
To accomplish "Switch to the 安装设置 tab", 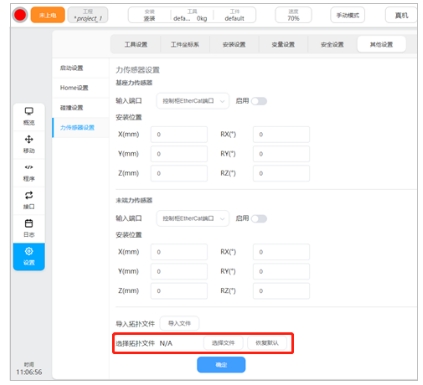I will click(234, 44).
